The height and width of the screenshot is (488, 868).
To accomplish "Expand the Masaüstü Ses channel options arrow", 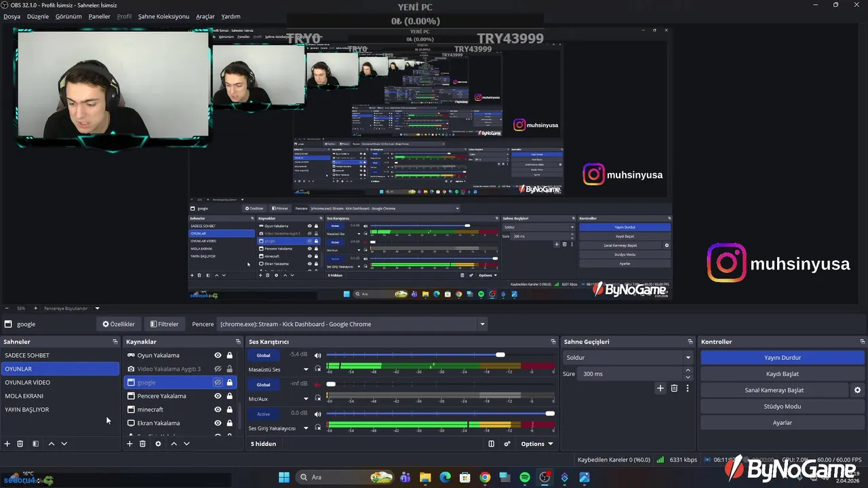I will 306,369.
